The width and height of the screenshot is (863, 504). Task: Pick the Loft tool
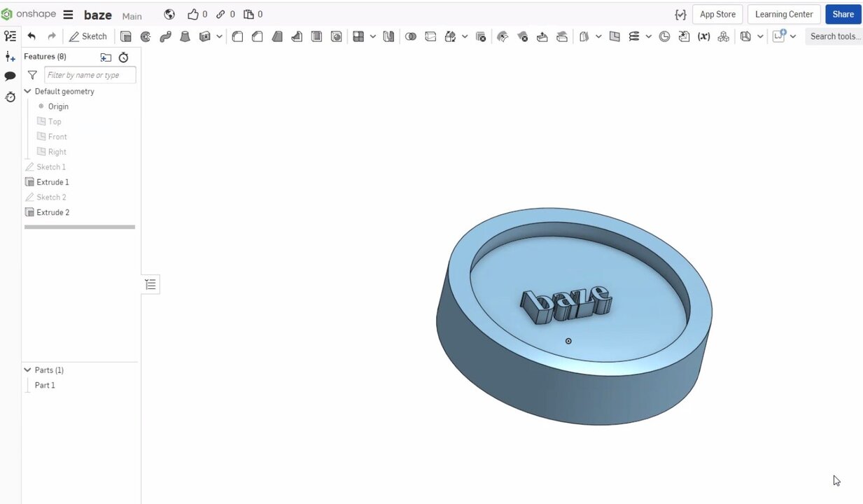185,36
